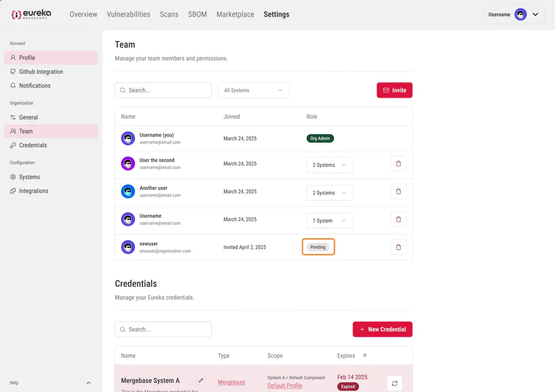Refresh the expired Mergebase credential
This screenshot has width=555, height=392.
coord(394,383)
